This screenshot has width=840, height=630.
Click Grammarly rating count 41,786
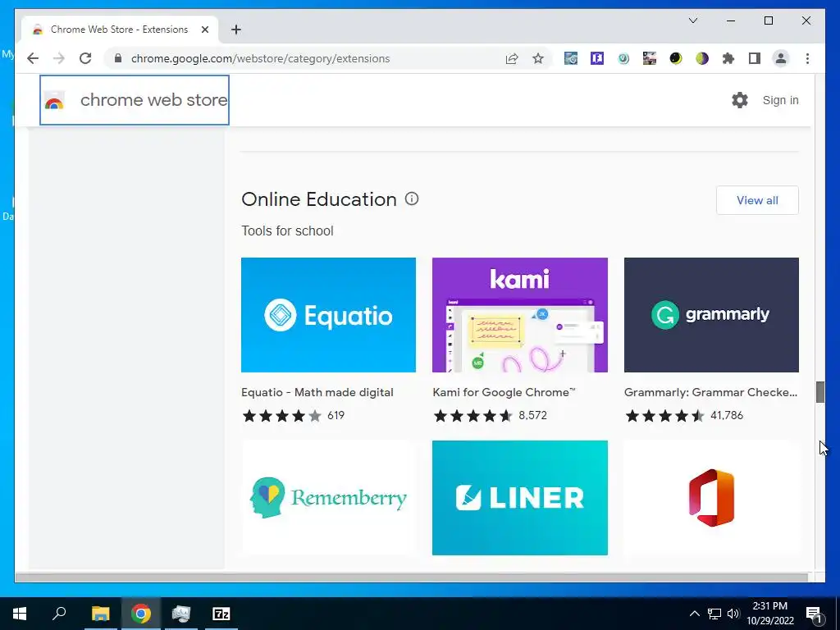tap(727, 415)
